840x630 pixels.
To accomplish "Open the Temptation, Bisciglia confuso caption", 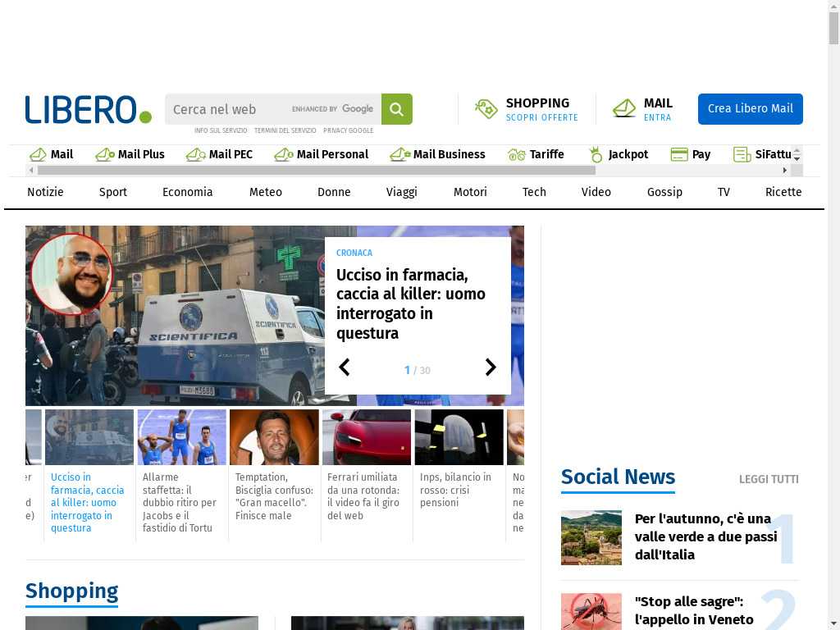I will (274, 496).
